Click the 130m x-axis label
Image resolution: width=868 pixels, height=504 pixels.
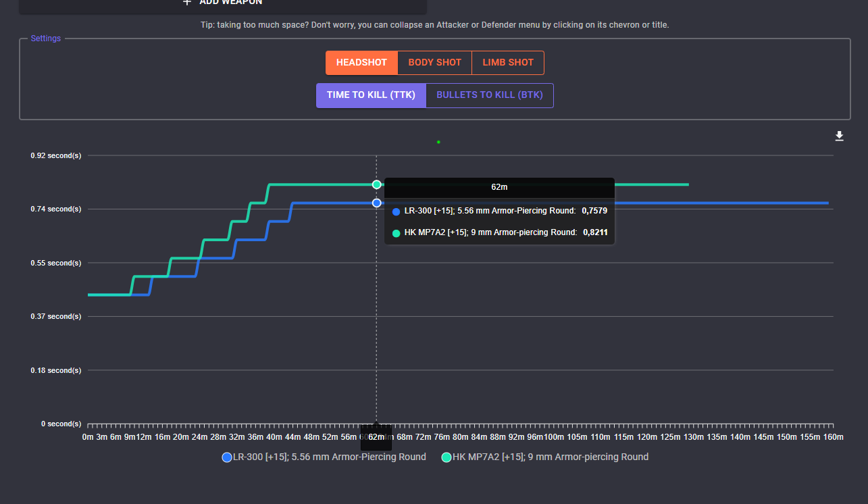pos(693,437)
